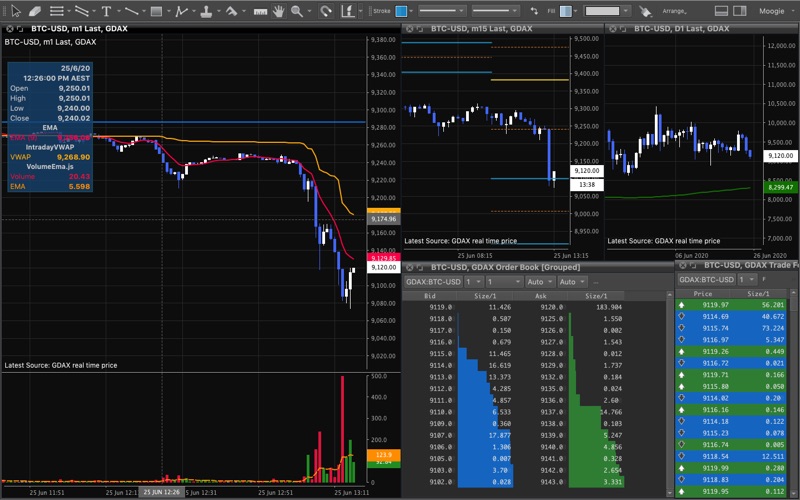Click the Ask column header
The image size is (800, 500).
(x=540, y=296)
